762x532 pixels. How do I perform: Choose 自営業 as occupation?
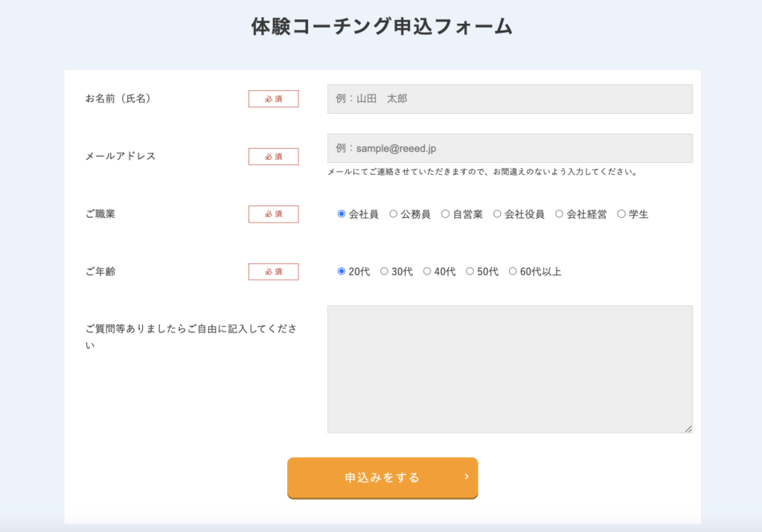click(x=446, y=214)
